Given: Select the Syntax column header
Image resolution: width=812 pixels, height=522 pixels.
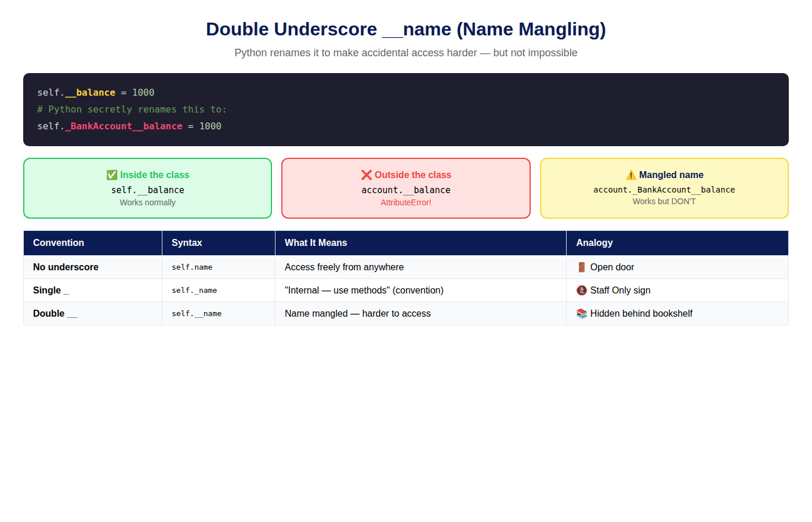Looking at the screenshot, I should (x=219, y=243).
